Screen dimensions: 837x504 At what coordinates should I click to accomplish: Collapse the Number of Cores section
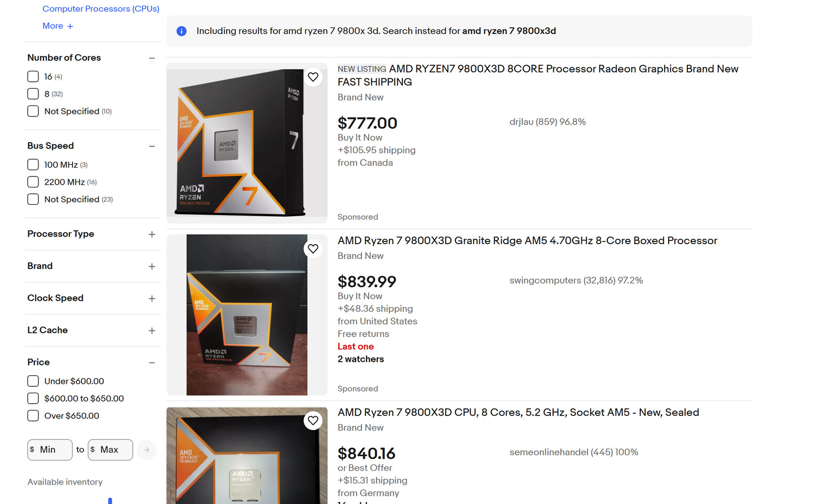[x=152, y=58]
